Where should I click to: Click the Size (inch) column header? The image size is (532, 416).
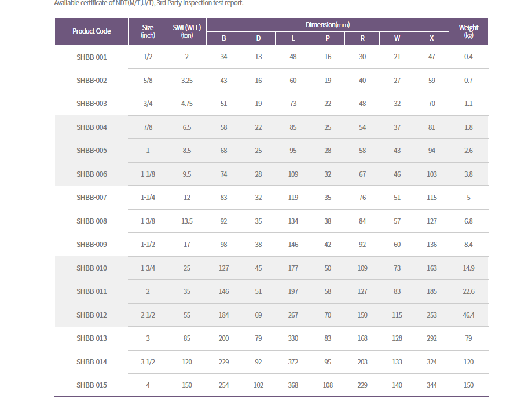[x=148, y=31]
